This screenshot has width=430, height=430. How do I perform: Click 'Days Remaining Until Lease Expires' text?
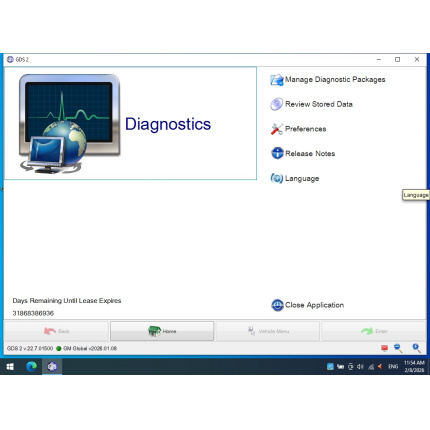pyautogui.click(x=67, y=301)
